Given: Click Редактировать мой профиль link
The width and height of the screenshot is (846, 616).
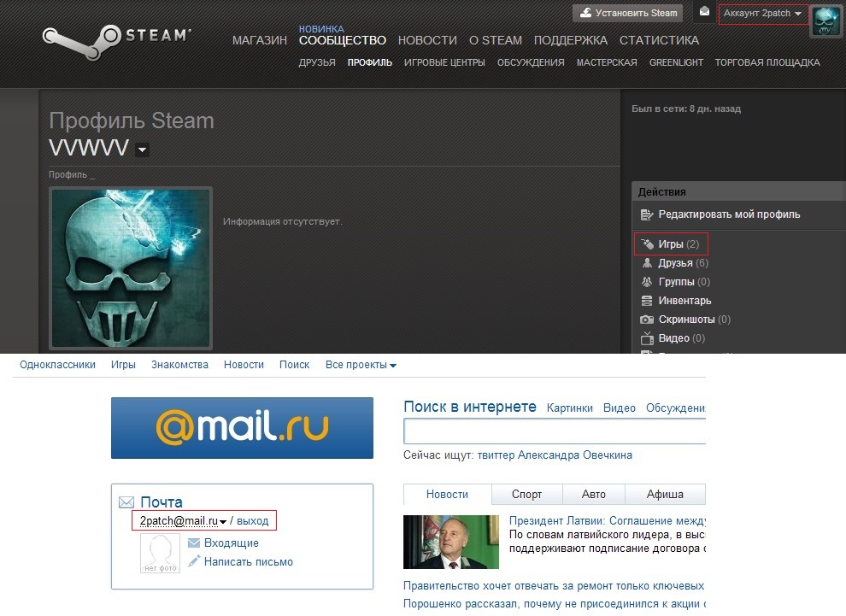Looking at the screenshot, I should pyautogui.click(x=729, y=214).
